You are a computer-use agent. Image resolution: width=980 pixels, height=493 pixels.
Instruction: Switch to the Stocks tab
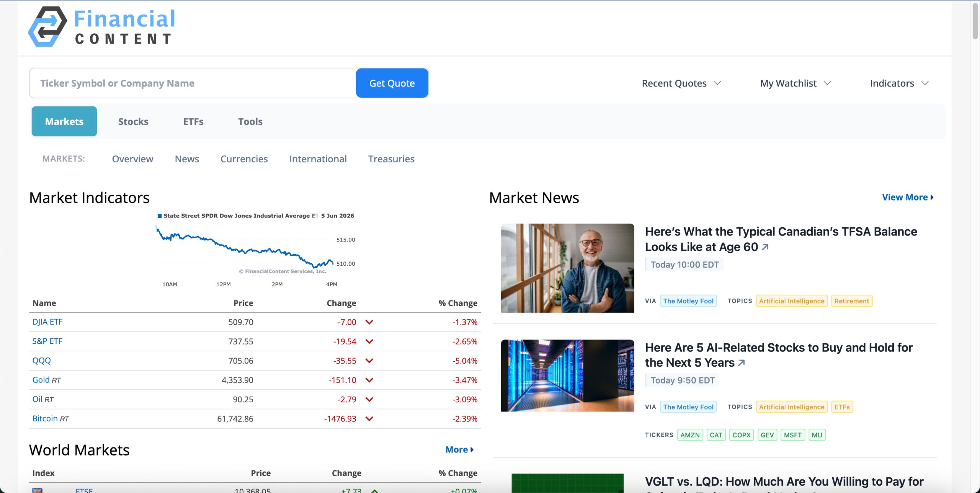(133, 121)
